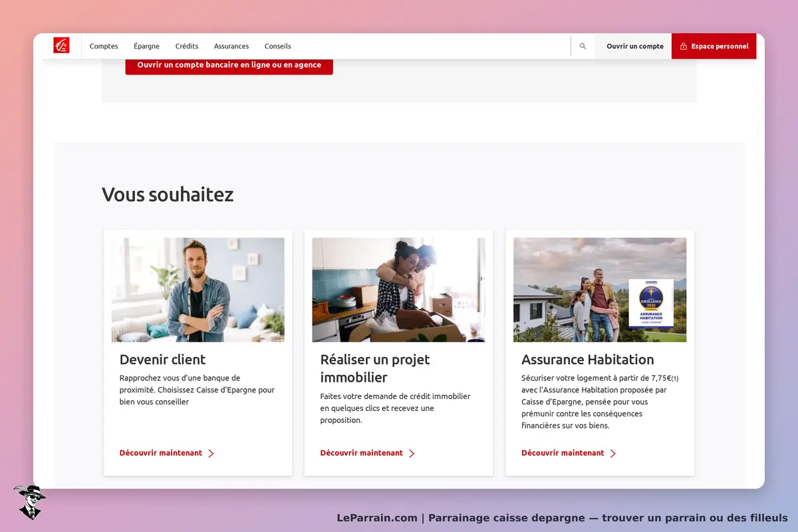Screen dimensions: 798x532
Task: Click the text 'Rapprochez vous d'une banque de proximité'
Action: pyautogui.click(x=180, y=384)
